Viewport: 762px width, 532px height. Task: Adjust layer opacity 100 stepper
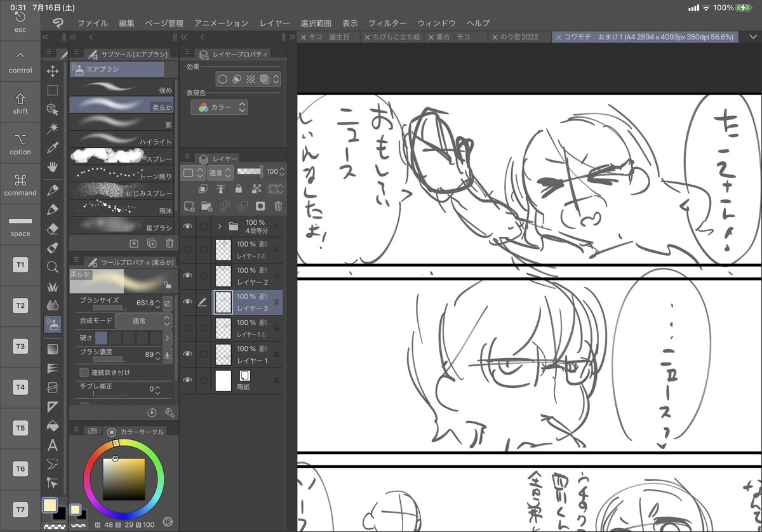coord(281,171)
